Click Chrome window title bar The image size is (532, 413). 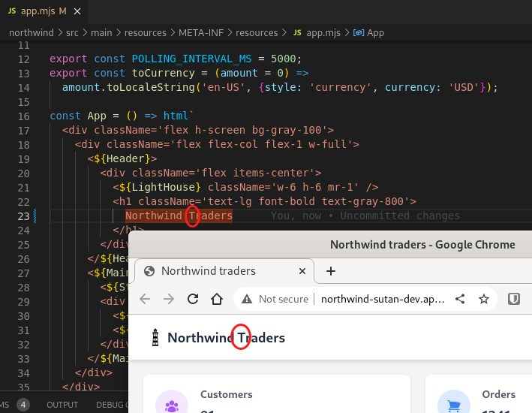point(331,245)
